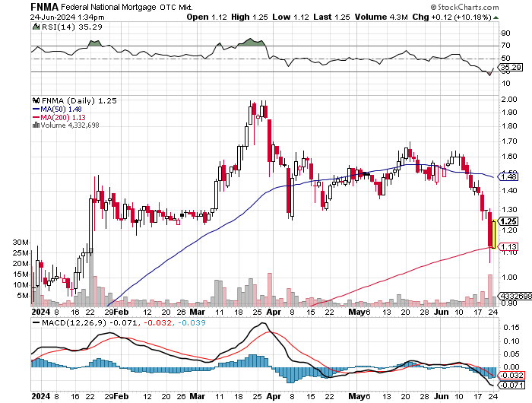This screenshot has width=532, height=403.
Task: Click the 0.05 MACD axis label
Action: click(511, 354)
